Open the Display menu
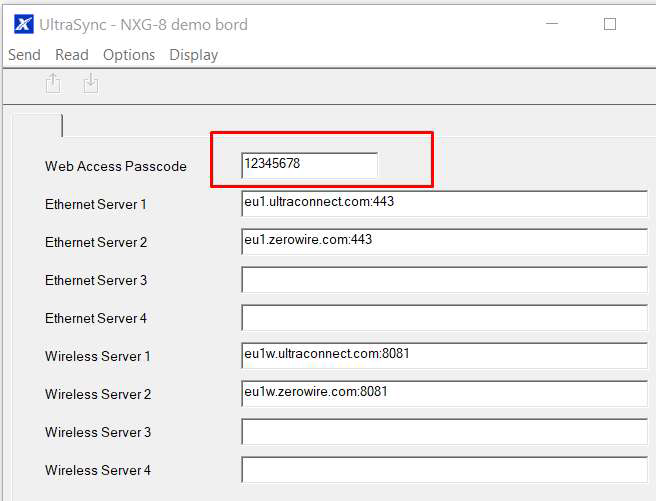This screenshot has width=656, height=501. coord(194,55)
